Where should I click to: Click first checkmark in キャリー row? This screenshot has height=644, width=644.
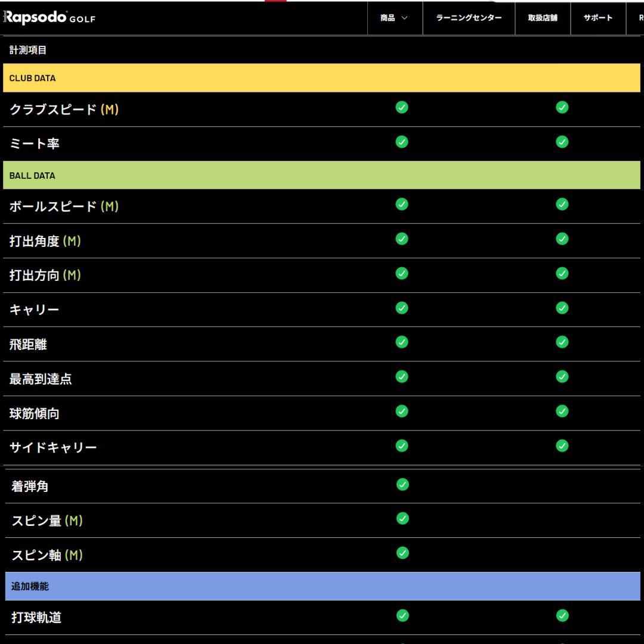pos(402,308)
